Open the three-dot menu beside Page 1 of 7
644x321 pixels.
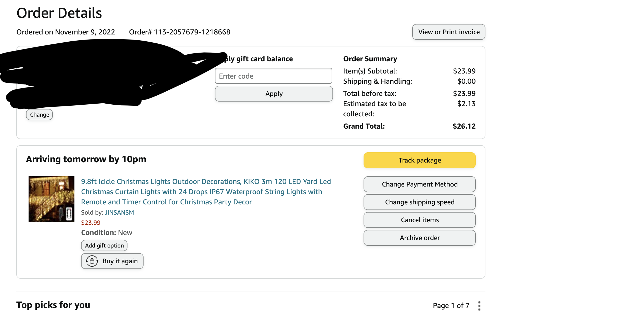pos(479,306)
